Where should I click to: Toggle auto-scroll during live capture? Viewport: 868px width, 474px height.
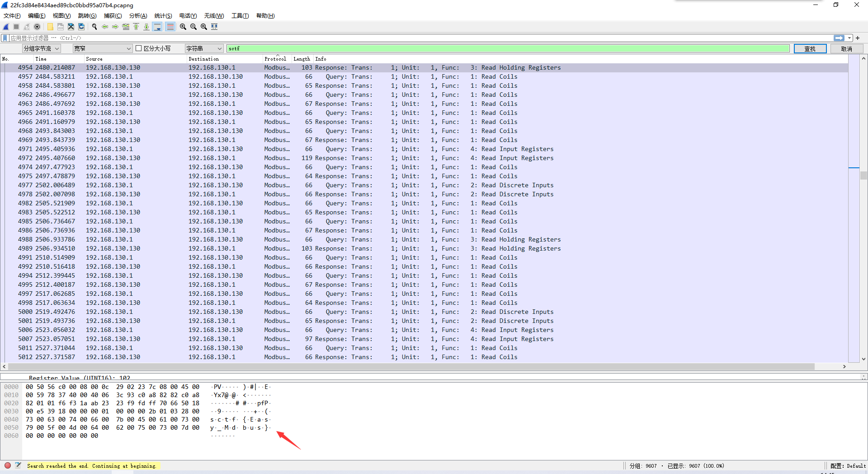pos(157,27)
